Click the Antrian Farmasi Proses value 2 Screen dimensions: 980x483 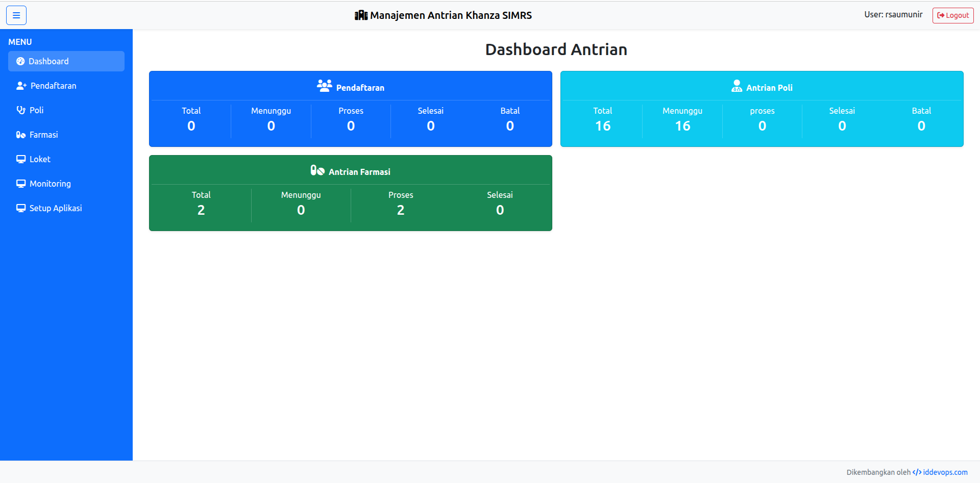401,210
